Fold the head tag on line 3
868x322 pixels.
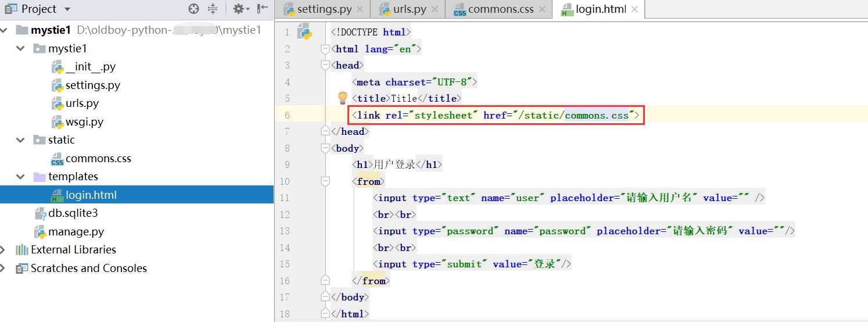[x=325, y=66]
